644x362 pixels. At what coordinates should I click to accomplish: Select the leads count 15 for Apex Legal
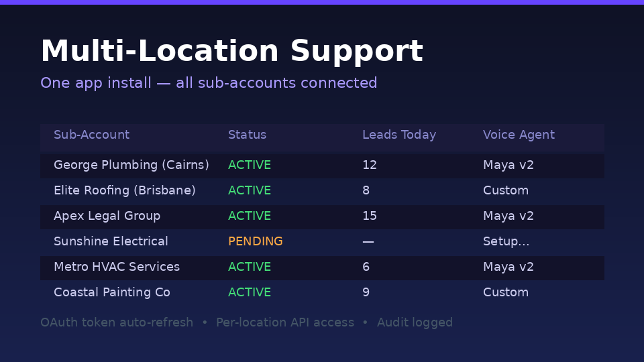point(370,216)
